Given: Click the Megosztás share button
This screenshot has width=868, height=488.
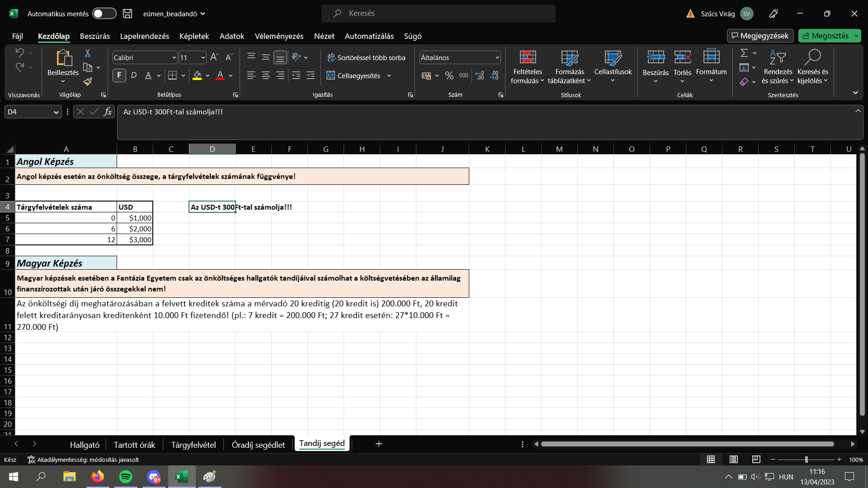Looking at the screenshot, I should click(826, 36).
